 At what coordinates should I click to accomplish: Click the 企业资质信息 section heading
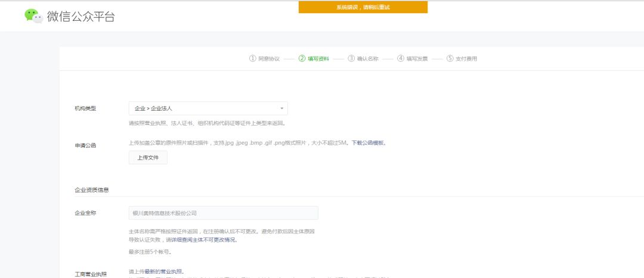(92, 190)
